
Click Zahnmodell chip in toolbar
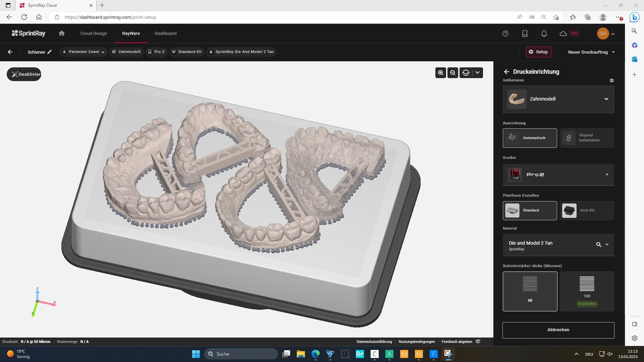pyautogui.click(x=126, y=52)
